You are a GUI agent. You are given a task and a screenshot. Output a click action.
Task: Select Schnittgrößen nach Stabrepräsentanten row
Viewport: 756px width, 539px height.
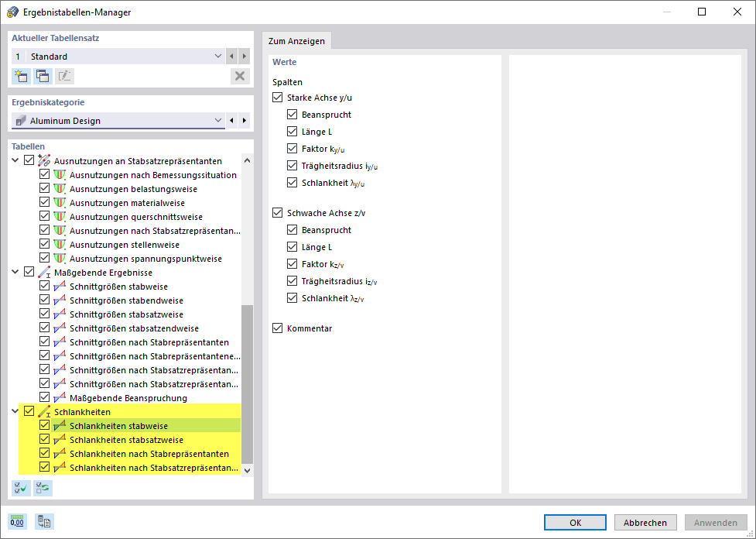pyautogui.click(x=149, y=342)
